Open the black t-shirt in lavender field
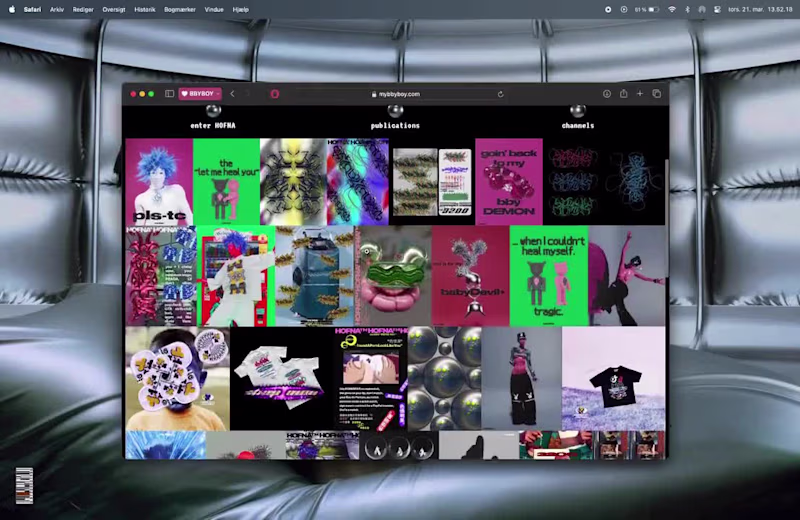Image resolution: width=800 pixels, height=520 pixels. [613, 379]
